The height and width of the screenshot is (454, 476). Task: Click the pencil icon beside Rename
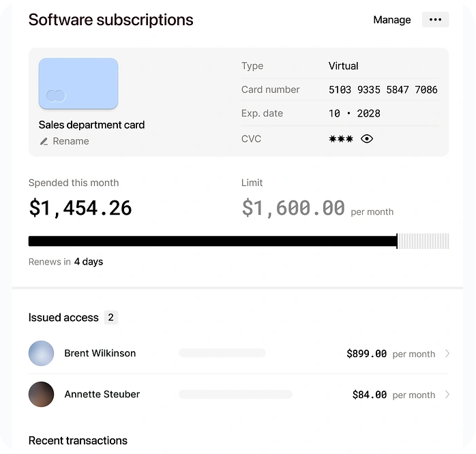44,141
